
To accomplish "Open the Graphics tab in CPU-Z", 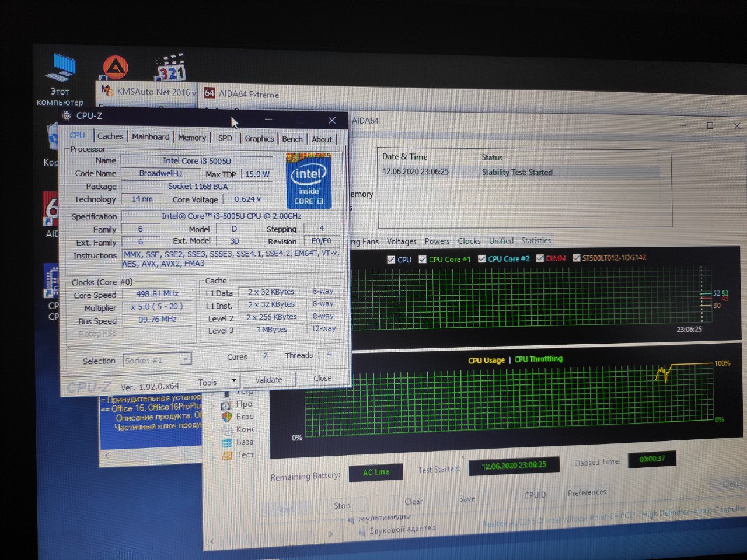I will click(x=259, y=138).
